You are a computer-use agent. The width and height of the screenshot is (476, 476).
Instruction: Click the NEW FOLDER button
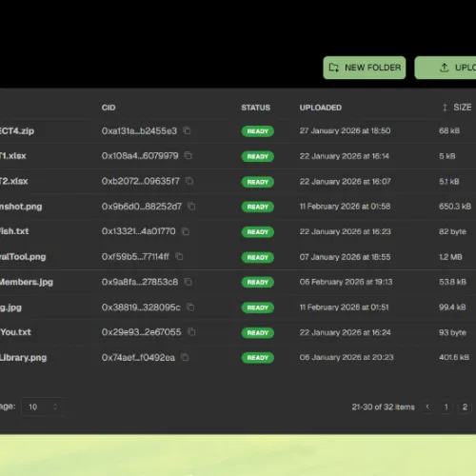(365, 68)
